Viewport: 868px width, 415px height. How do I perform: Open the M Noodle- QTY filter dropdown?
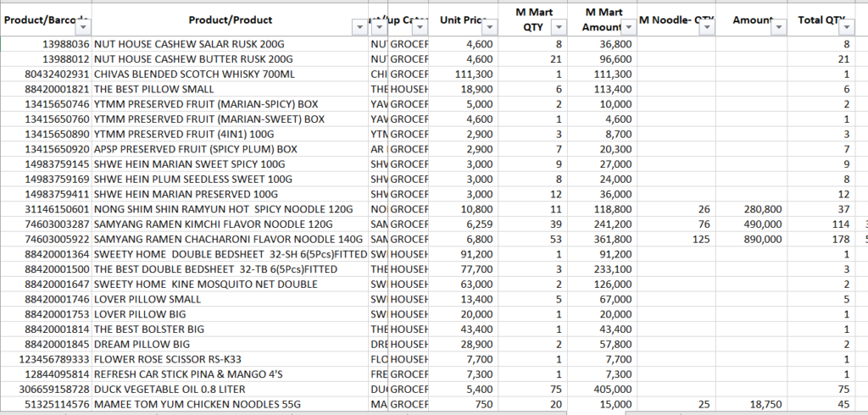[x=707, y=27]
